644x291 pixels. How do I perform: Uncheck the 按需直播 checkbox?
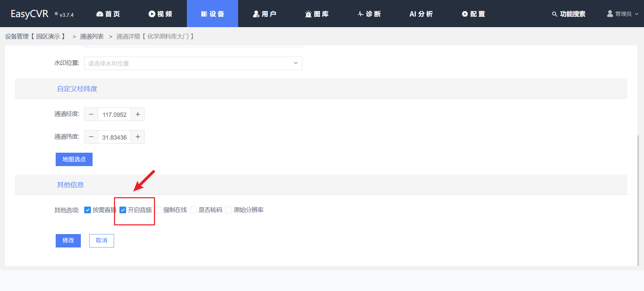pos(88,210)
